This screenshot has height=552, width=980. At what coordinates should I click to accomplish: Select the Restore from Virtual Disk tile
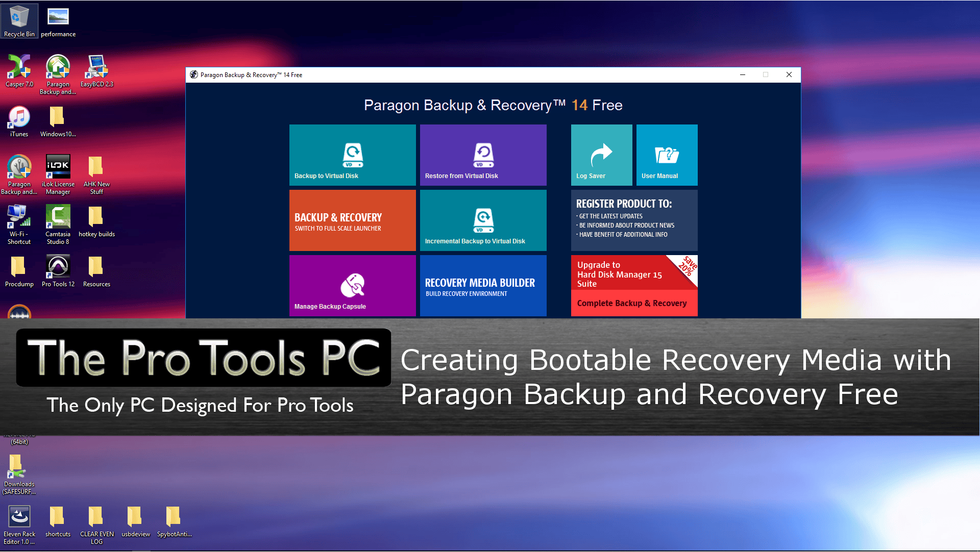tap(483, 155)
